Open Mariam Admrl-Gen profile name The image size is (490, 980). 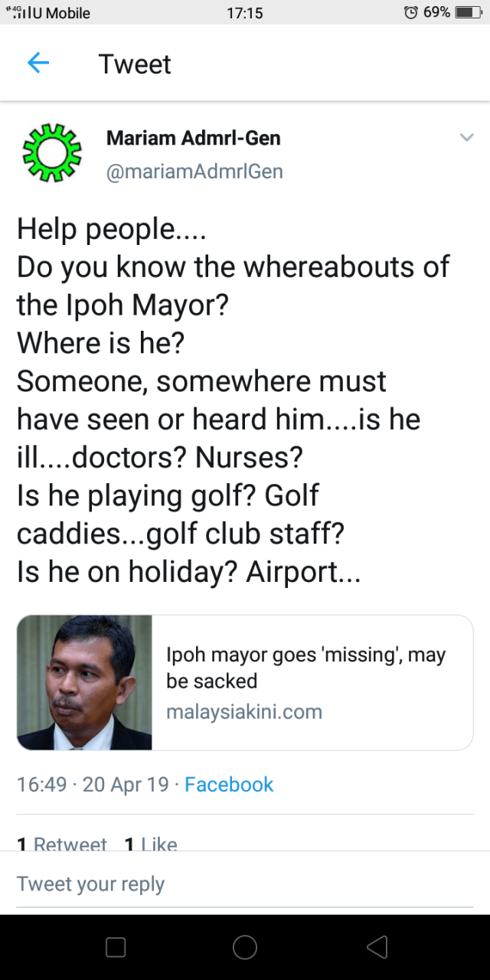pyautogui.click(x=193, y=139)
